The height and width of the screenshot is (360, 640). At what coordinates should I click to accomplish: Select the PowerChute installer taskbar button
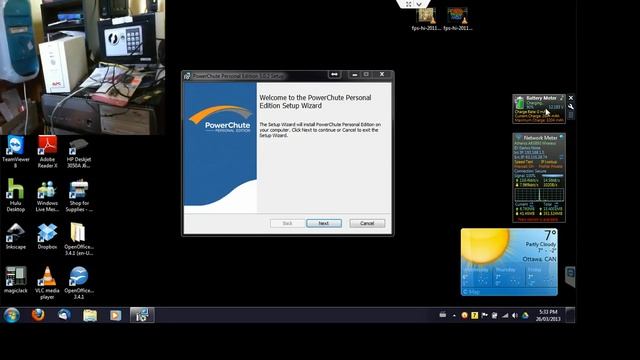[142, 315]
